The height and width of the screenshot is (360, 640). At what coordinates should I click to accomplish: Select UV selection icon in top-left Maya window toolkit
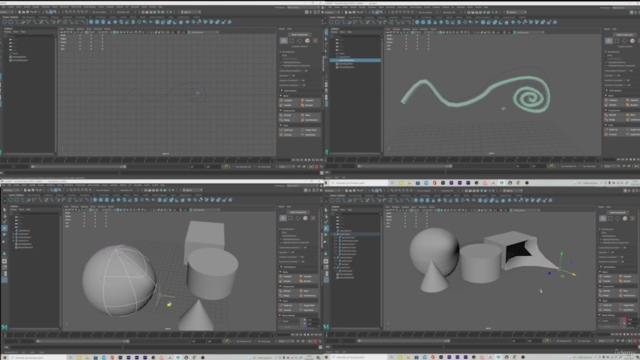(315, 40)
